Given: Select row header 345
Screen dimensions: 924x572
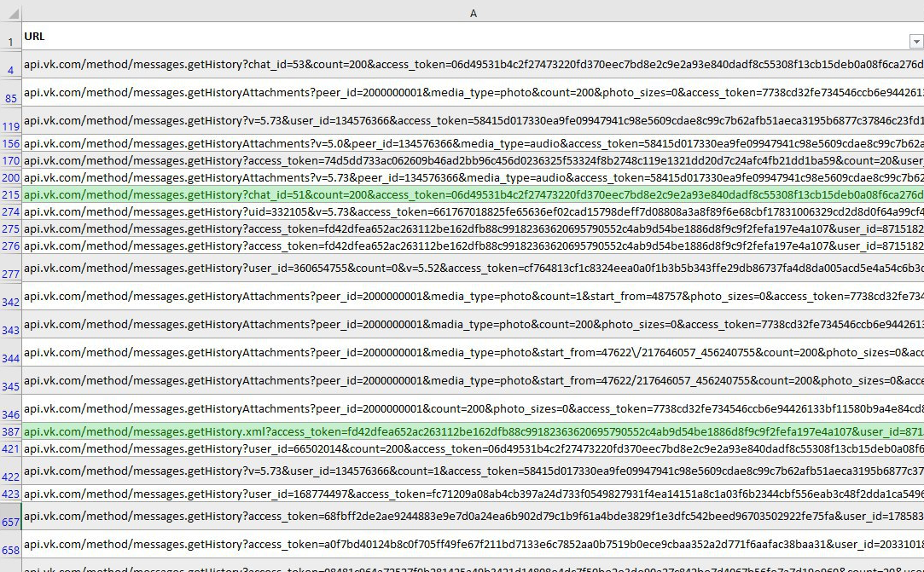Looking at the screenshot, I should tap(10, 381).
